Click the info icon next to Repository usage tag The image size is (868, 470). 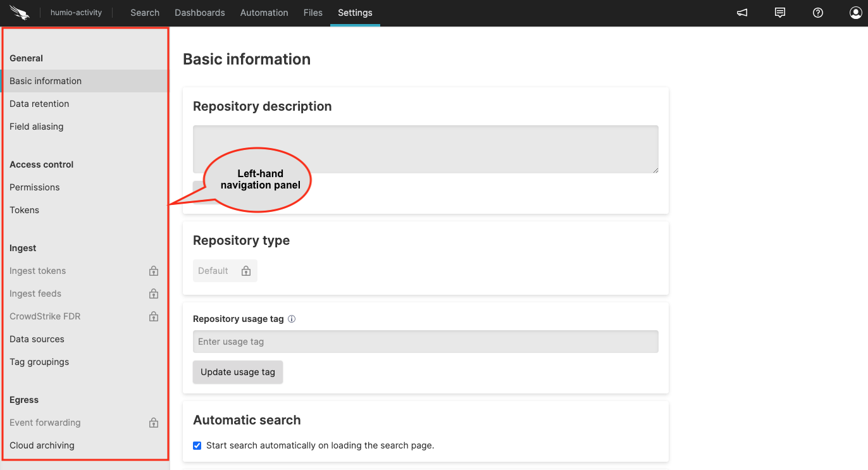291,318
